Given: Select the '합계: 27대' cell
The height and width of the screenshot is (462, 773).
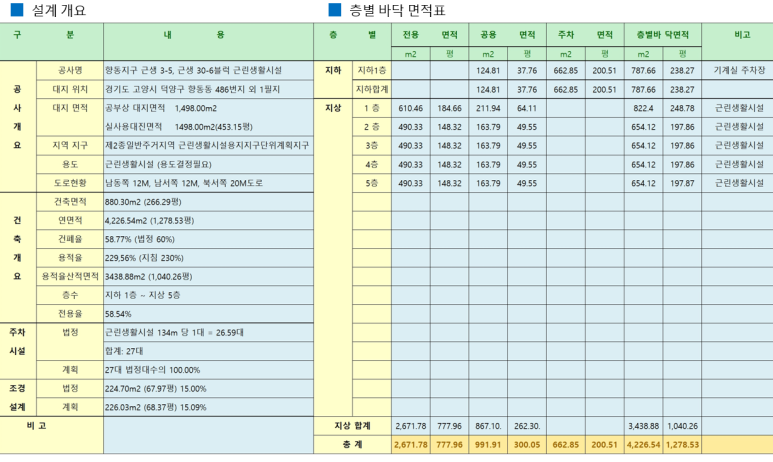Looking at the screenshot, I should 209,352.
